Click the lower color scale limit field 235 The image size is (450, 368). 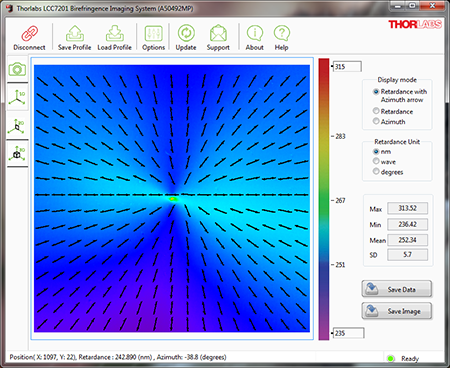(x=348, y=333)
